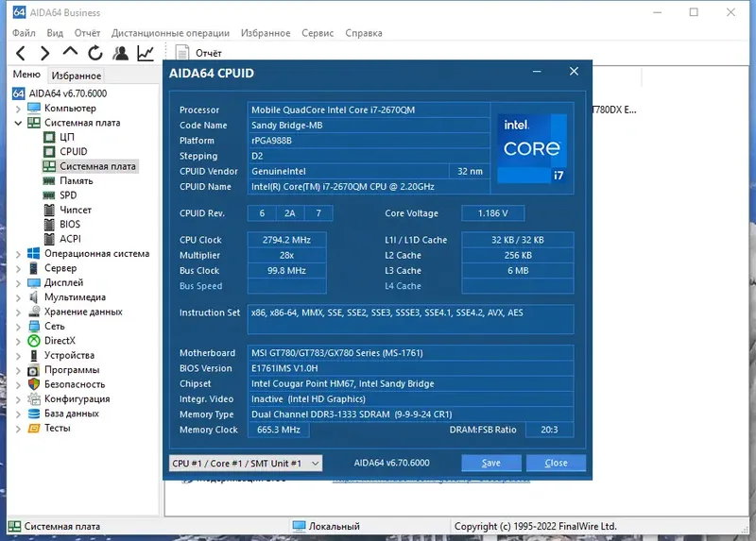
Task: Minimize the AIDA64 CPUID dialog
Action: point(537,72)
